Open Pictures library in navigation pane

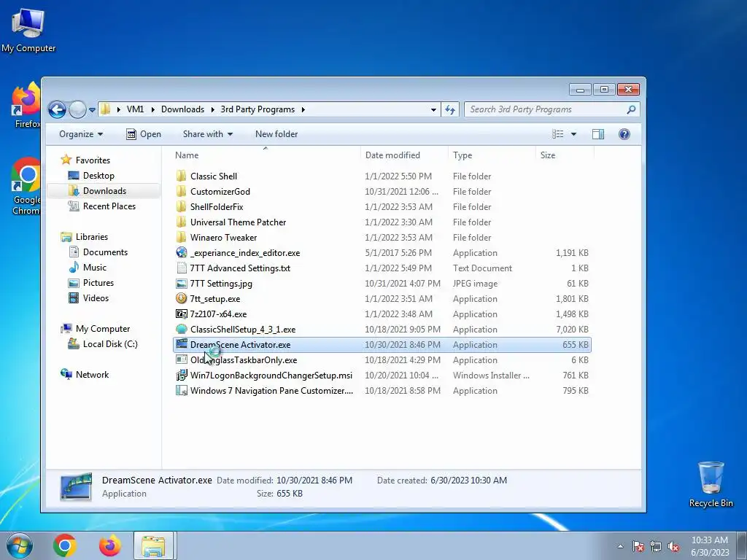coord(98,282)
